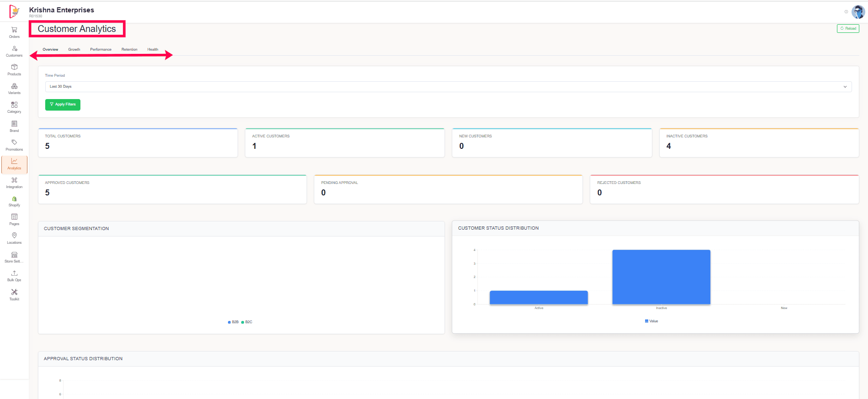Click the Apply Filters button

pos(63,105)
